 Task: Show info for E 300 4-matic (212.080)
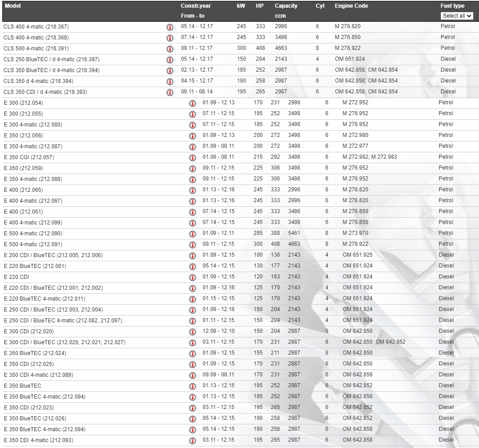coord(193,125)
